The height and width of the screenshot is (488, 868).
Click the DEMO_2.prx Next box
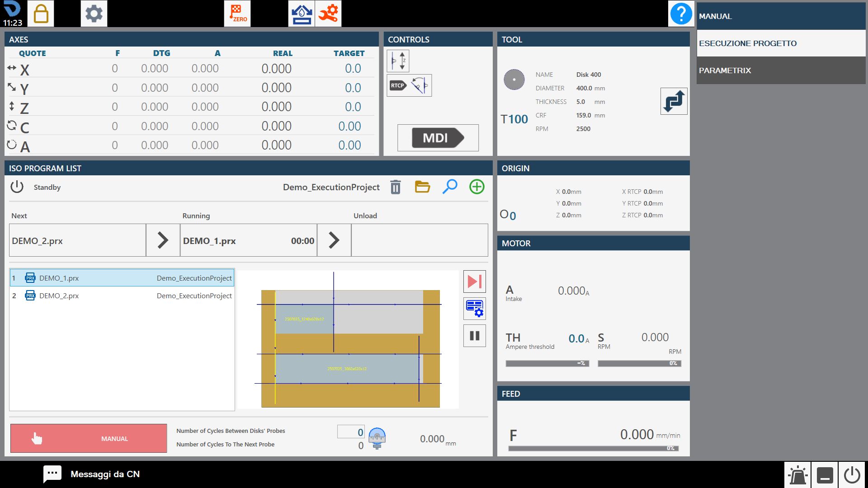pyautogui.click(x=77, y=240)
